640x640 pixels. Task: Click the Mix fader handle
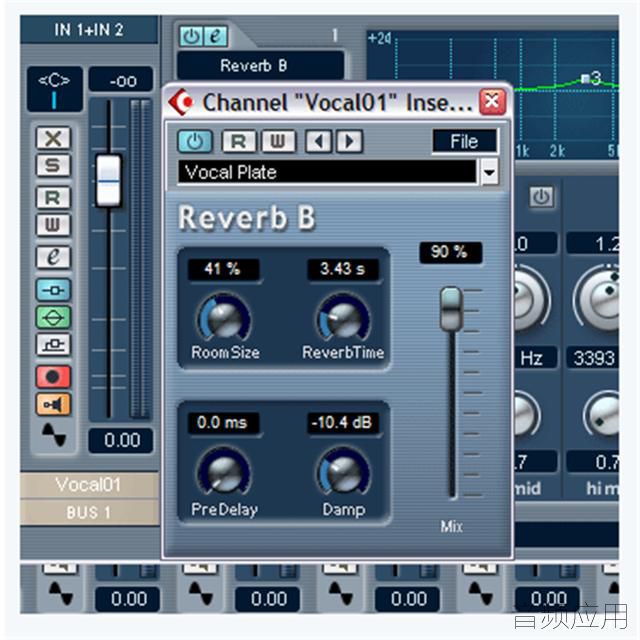pos(451,308)
